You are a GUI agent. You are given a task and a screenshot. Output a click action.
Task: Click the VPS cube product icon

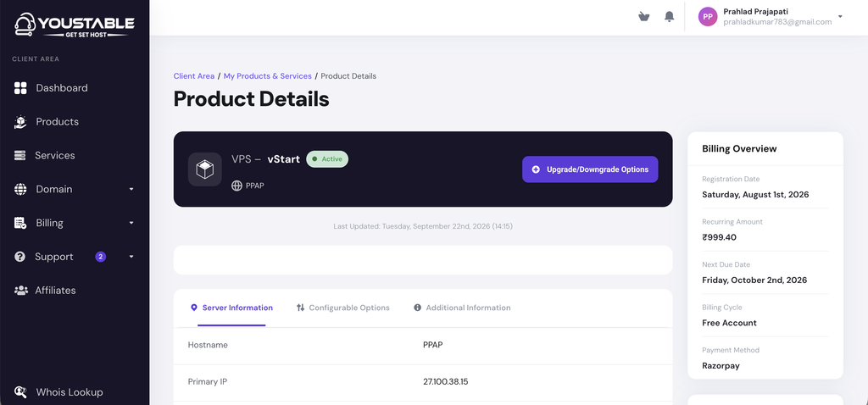(205, 169)
